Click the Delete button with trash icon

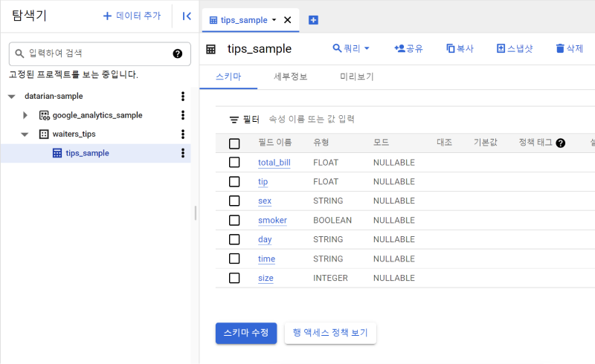(x=569, y=48)
